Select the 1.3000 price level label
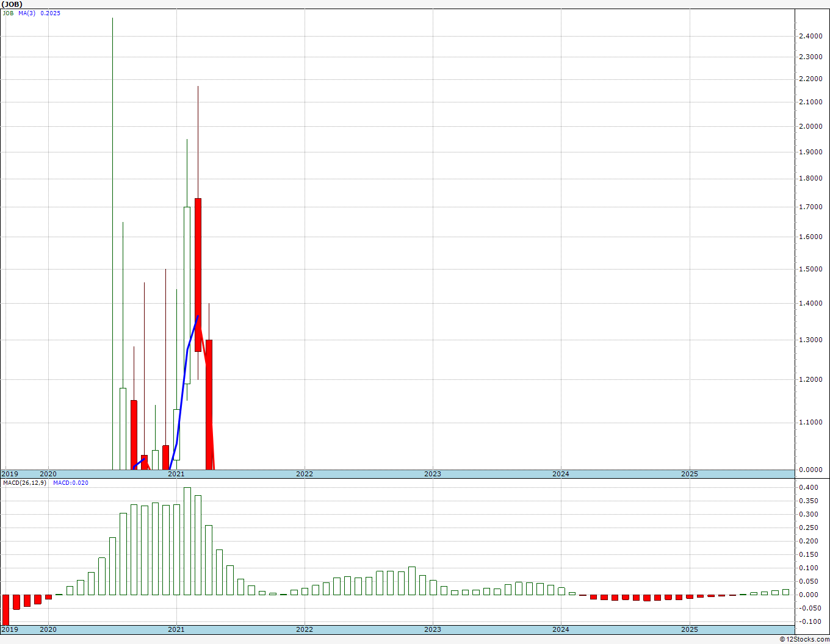 810,340
